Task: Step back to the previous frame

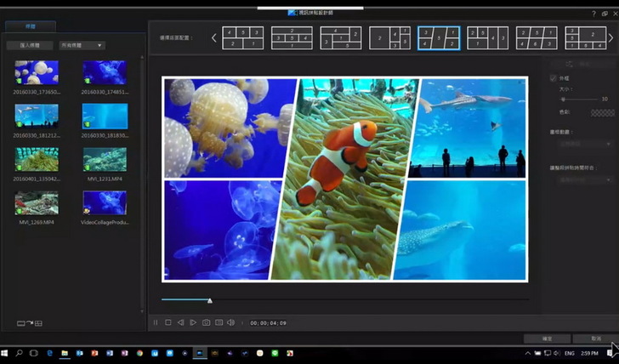Action: (x=180, y=322)
